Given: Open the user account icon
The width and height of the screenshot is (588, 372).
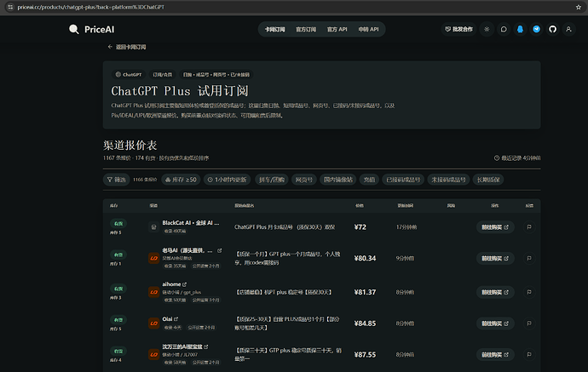Looking at the screenshot, I should (x=569, y=29).
